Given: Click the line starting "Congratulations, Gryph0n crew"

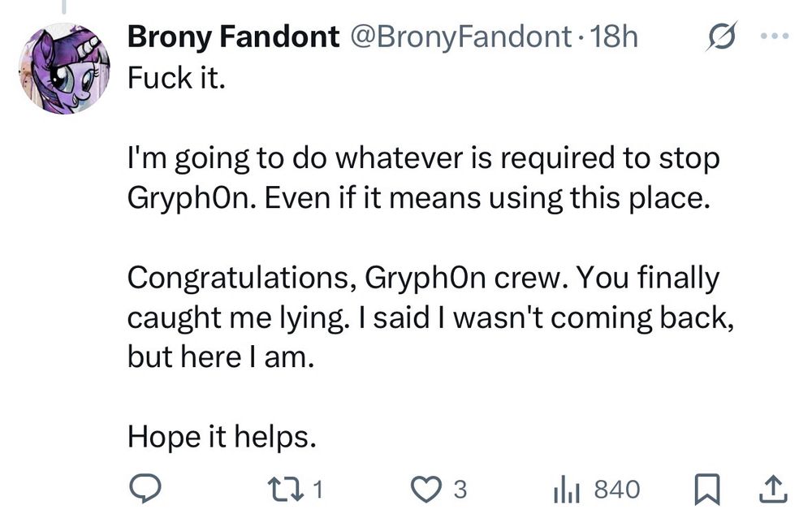Looking at the screenshot, I should click(423, 279).
